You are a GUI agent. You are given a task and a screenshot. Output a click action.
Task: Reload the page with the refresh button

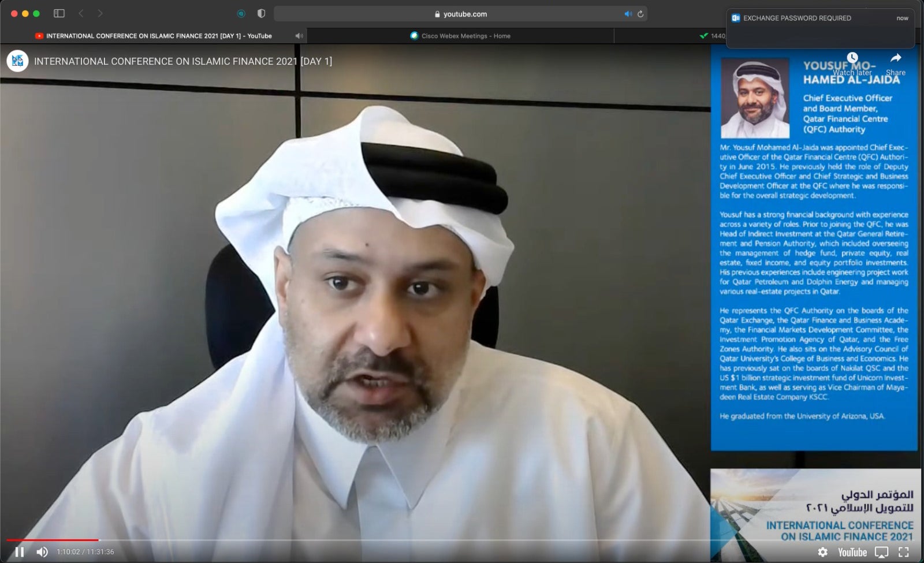click(x=641, y=14)
